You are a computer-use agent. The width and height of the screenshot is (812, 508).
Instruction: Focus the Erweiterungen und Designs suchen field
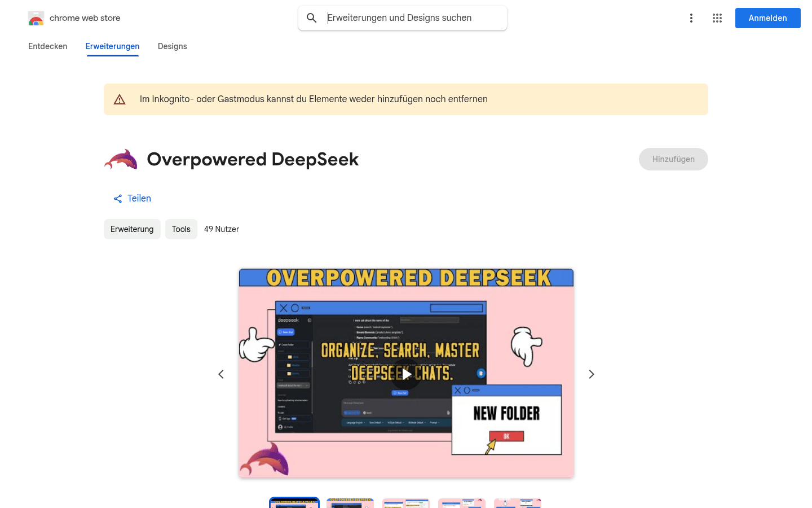[x=414, y=18]
